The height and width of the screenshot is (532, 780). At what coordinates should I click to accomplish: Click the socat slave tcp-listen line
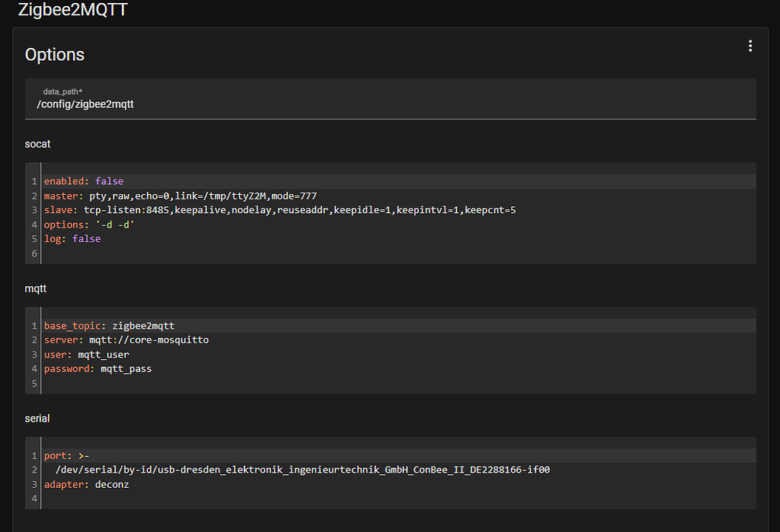[280, 209]
